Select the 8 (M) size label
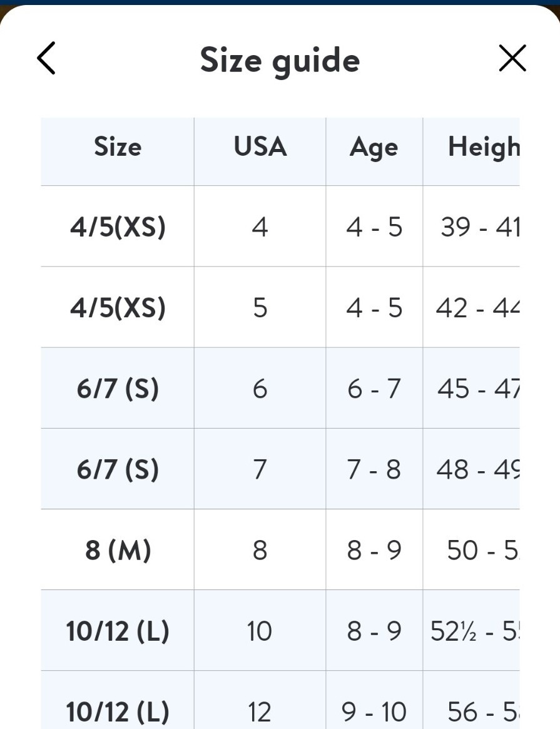Screen dimensions: 560x729 [x=118, y=551]
